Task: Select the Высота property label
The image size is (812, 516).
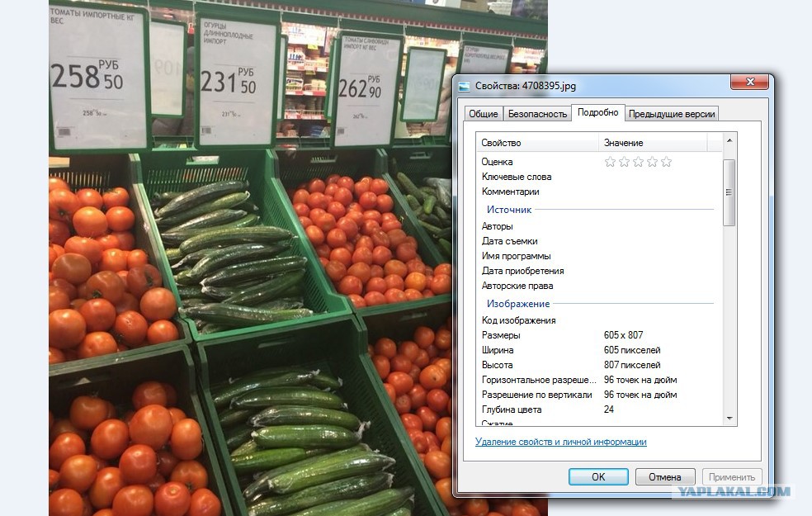Action: (x=497, y=365)
